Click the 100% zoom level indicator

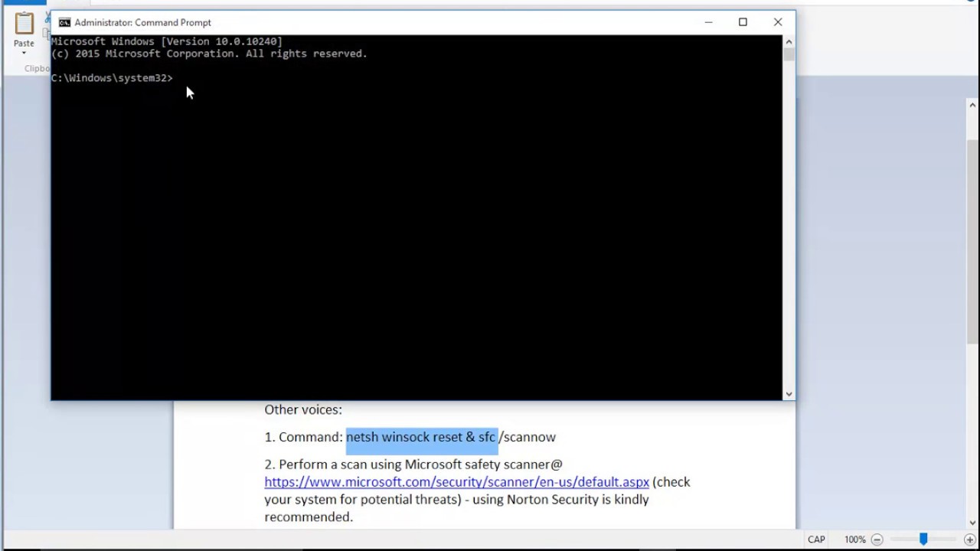[855, 540]
